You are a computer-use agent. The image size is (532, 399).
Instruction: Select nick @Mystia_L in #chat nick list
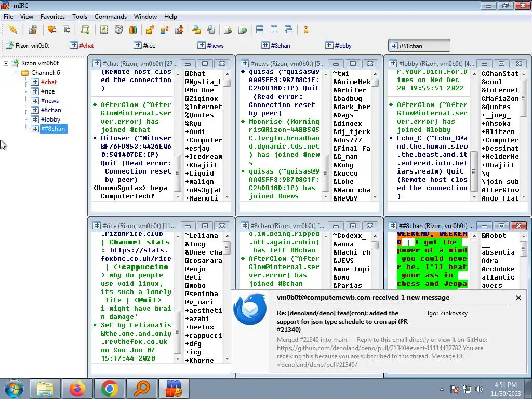point(203,82)
